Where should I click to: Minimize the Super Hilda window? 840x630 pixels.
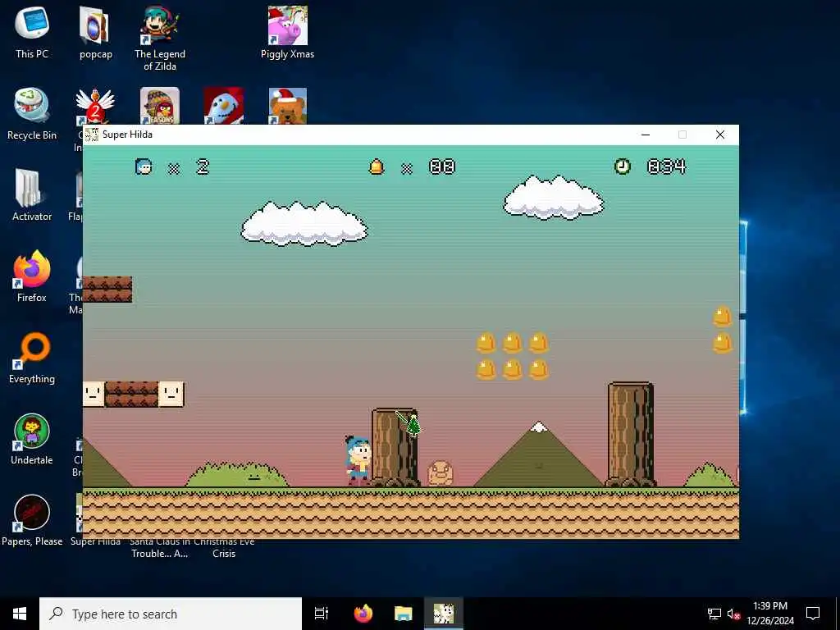(x=646, y=135)
